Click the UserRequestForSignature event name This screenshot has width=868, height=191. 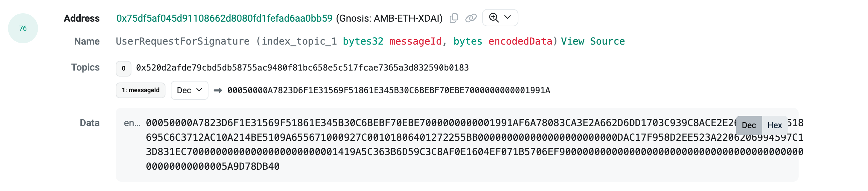coord(182,41)
